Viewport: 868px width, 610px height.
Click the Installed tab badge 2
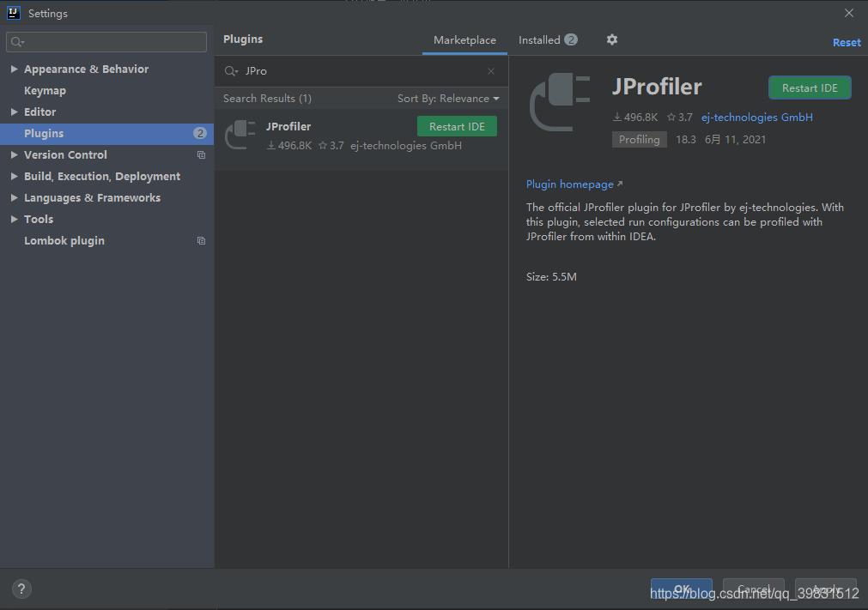pos(571,39)
